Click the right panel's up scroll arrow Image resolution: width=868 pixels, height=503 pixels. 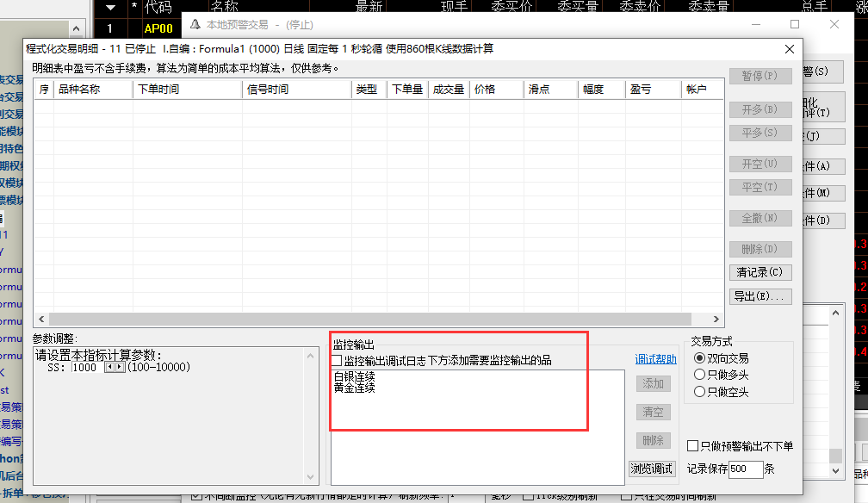tap(836, 313)
